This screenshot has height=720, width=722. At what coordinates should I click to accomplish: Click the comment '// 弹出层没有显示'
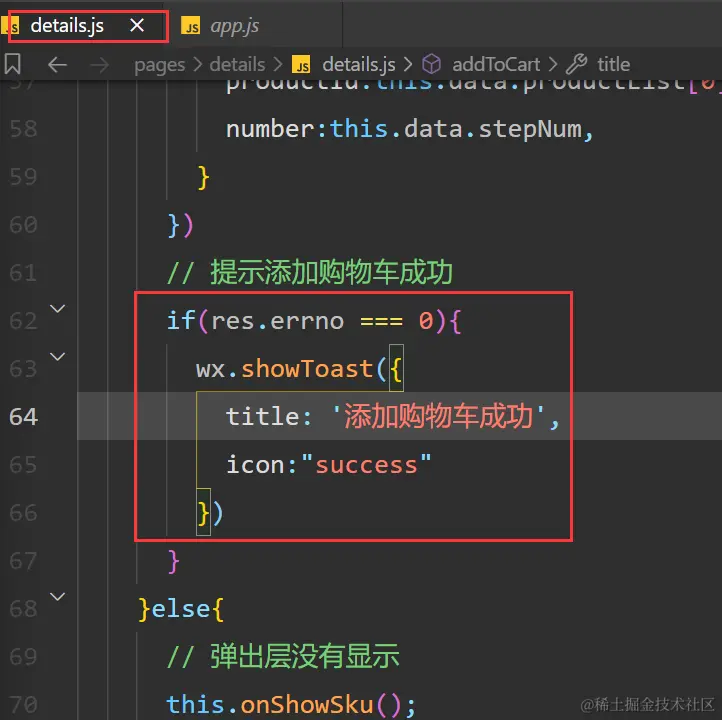[283, 656]
